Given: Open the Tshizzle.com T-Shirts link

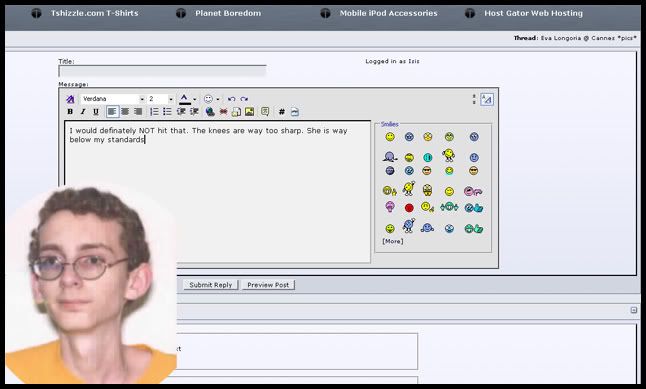Looking at the screenshot, I should [x=94, y=13].
